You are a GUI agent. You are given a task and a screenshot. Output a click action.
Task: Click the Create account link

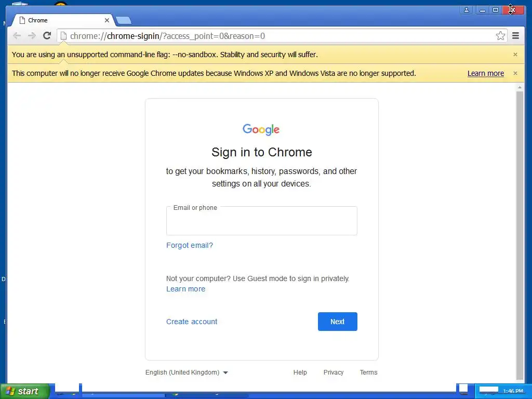tap(192, 322)
